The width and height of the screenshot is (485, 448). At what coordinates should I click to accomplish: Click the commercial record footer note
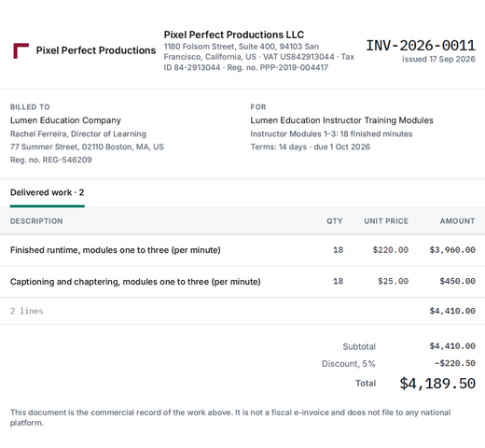(230, 417)
